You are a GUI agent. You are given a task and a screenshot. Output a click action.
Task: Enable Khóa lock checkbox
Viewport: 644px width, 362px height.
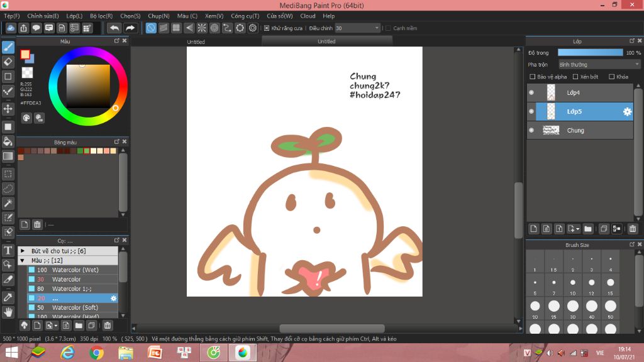611,77
